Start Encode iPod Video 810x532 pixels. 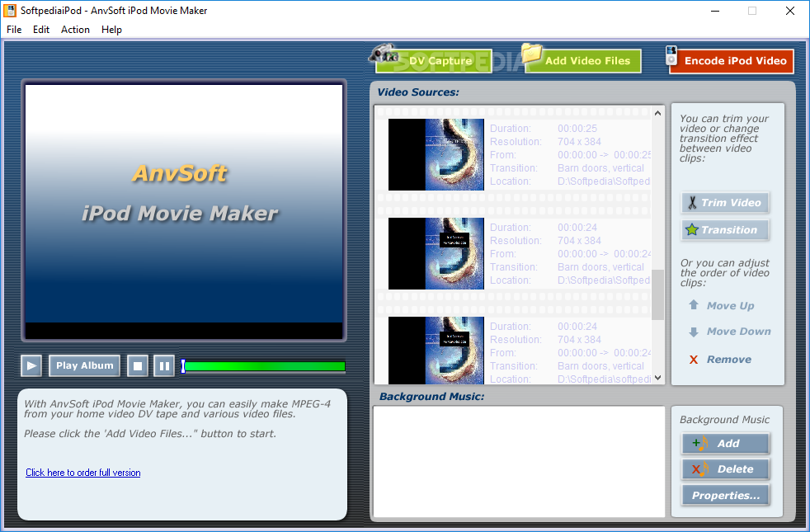tap(731, 61)
